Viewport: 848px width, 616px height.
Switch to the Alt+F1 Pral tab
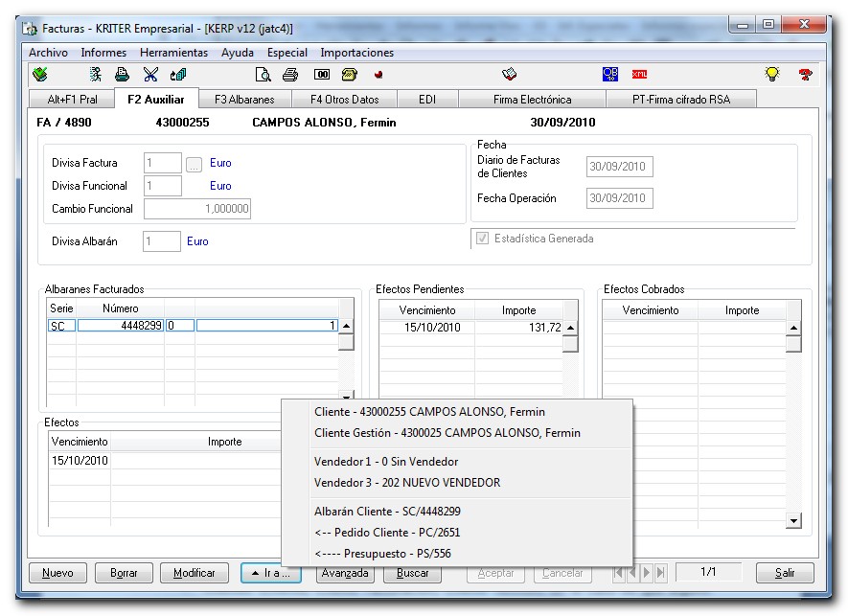(x=72, y=100)
